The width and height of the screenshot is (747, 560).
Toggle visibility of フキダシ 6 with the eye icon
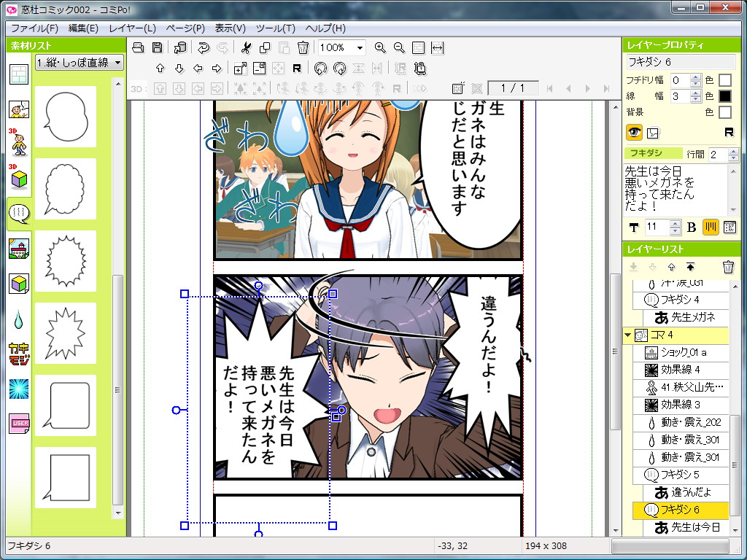pos(634,133)
